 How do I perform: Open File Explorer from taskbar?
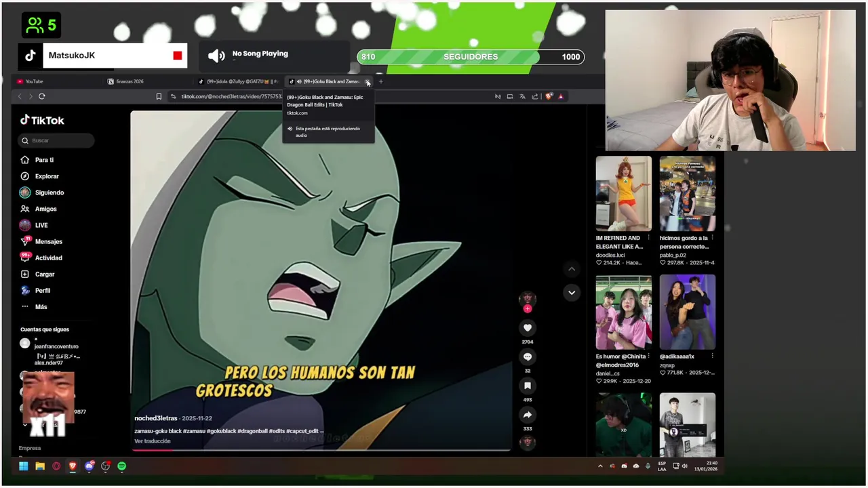tap(40, 466)
